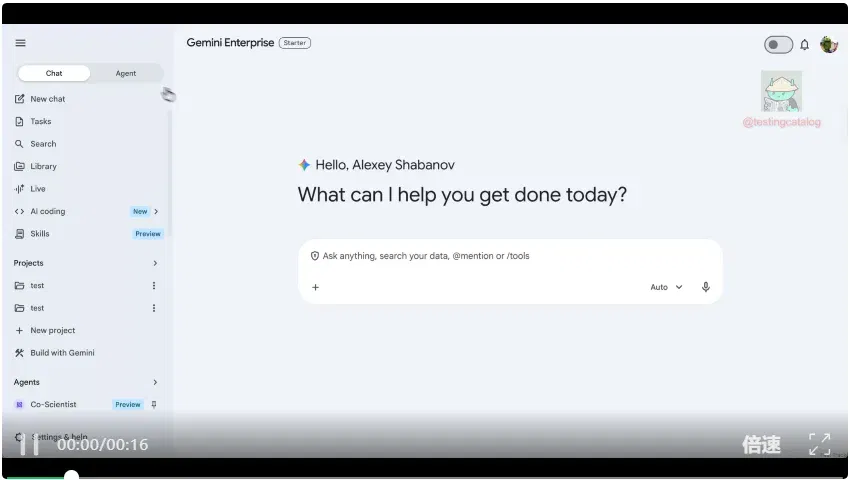Click the sidebar vertical scrollbar
Screen dimensions: 850x480
point(169,174)
